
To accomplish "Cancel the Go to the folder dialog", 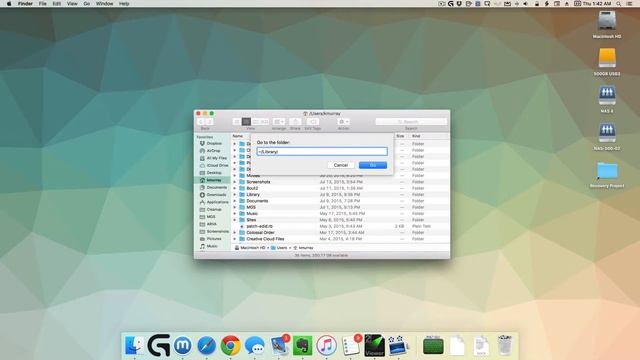I will pyautogui.click(x=341, y=165).
